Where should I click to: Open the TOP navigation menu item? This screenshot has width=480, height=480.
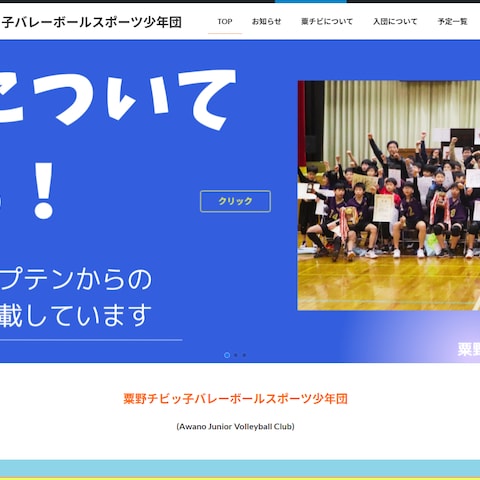(x=225, y=22)
